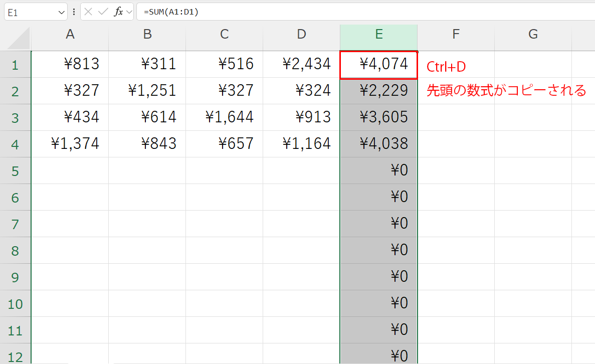Select column G header

[533, 34]
